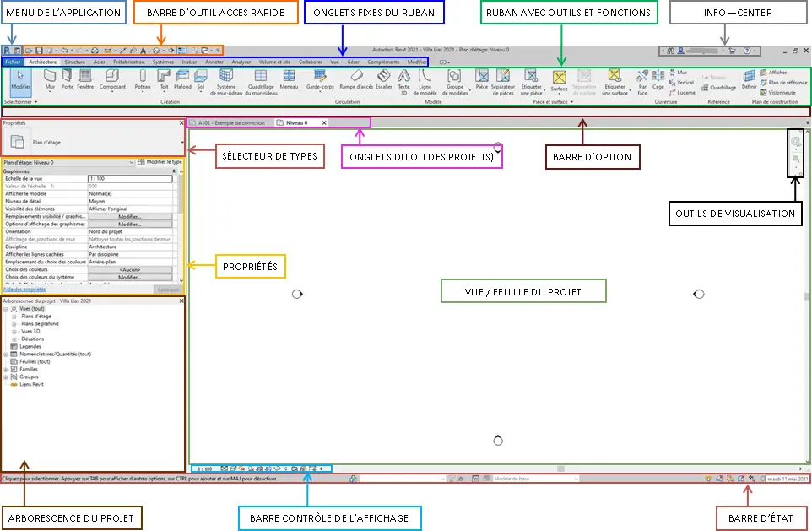Activate the Modifier arrow tool

click(21, 81)
